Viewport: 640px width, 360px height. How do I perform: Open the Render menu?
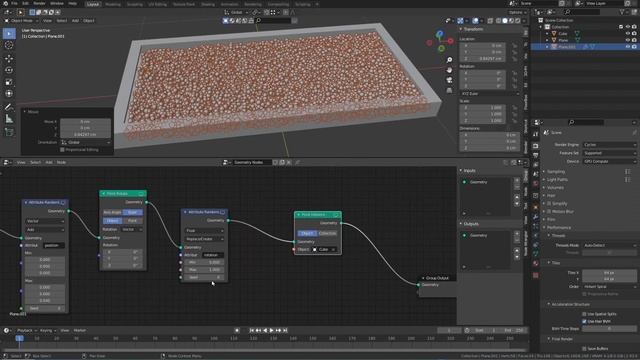[x=39, y=4]
